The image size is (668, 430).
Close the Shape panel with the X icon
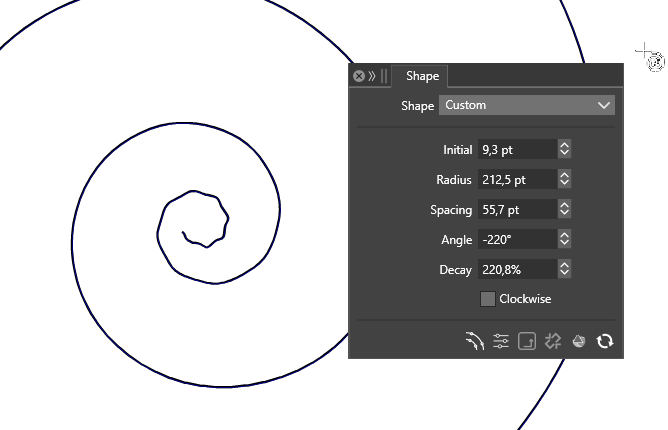(359, 76)
